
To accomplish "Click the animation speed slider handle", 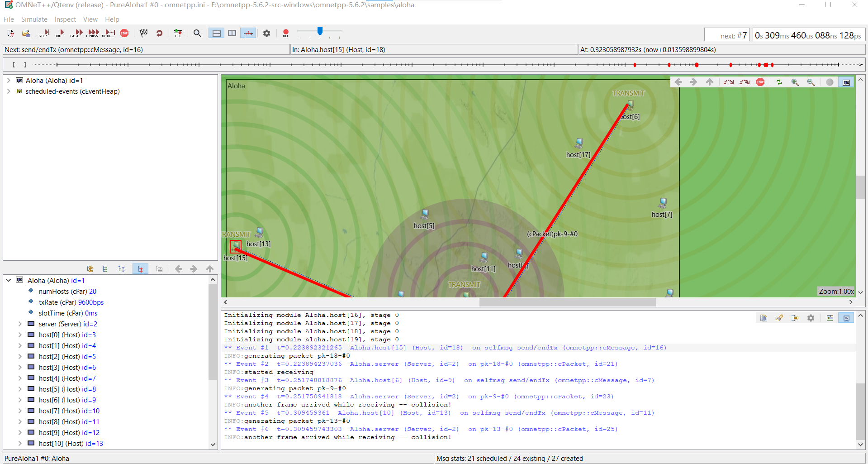I will point(320,31).
